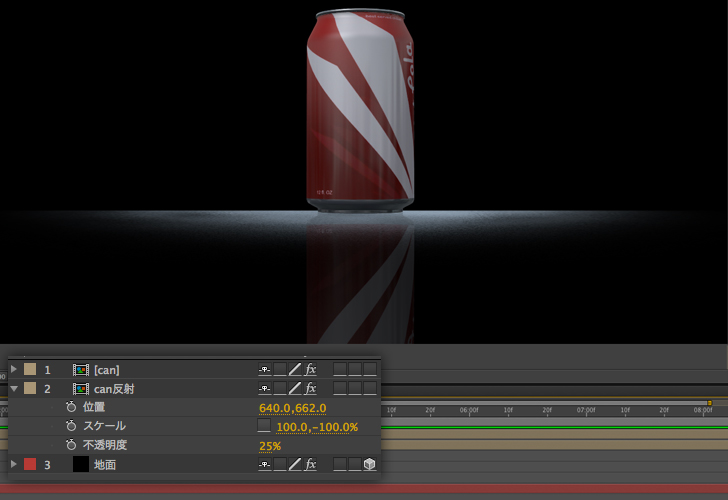This screenshot has height=500, width=728.
Task: Toggle scale constrain proportions checkbox
Action: 264,427
